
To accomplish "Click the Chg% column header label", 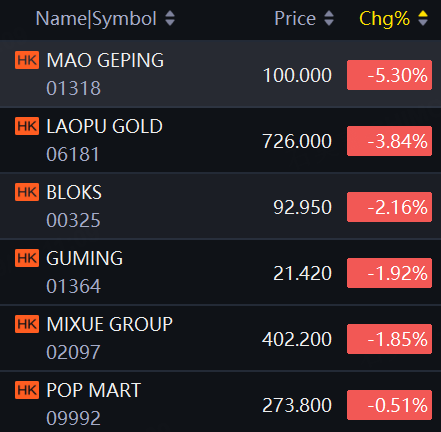I will pyautogui.click(x=384, y=19).
